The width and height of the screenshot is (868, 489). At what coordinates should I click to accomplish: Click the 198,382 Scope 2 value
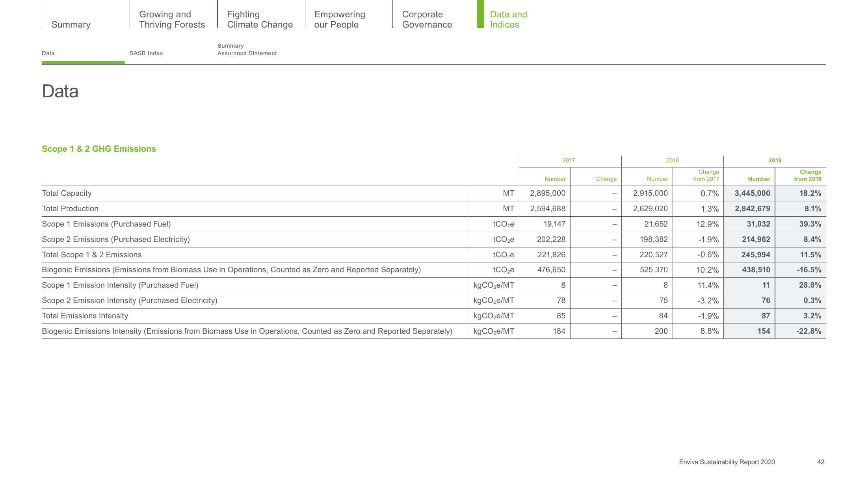coord(654,240)
